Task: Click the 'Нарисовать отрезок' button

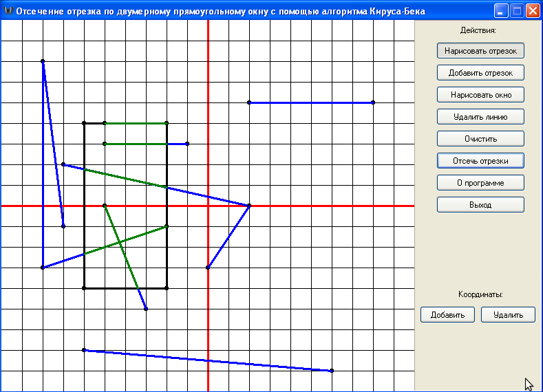Action: click(x=480, y=51)
